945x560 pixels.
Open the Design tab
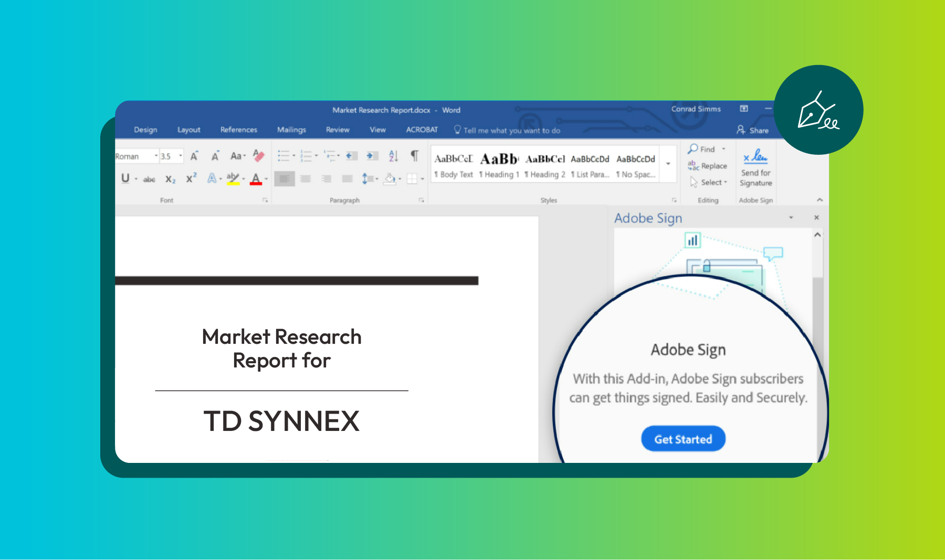[x=145, y=130]
